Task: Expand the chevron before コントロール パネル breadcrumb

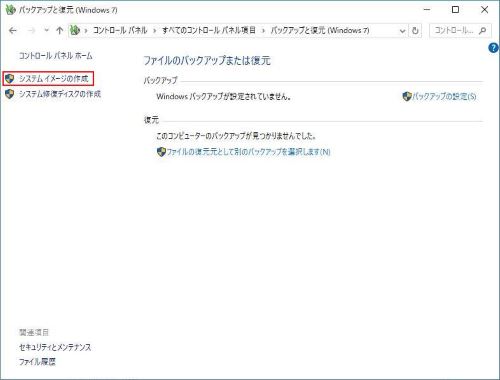Action: 86,31
